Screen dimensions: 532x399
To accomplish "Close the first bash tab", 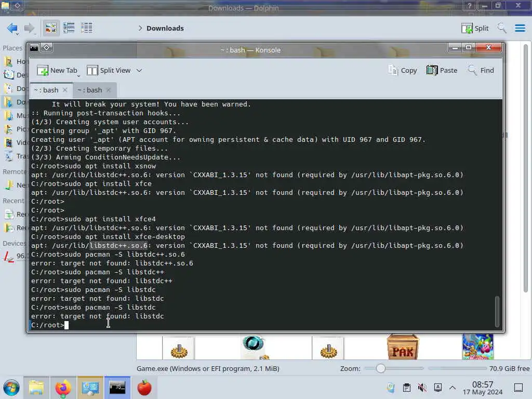I will (x=65, y=90).
